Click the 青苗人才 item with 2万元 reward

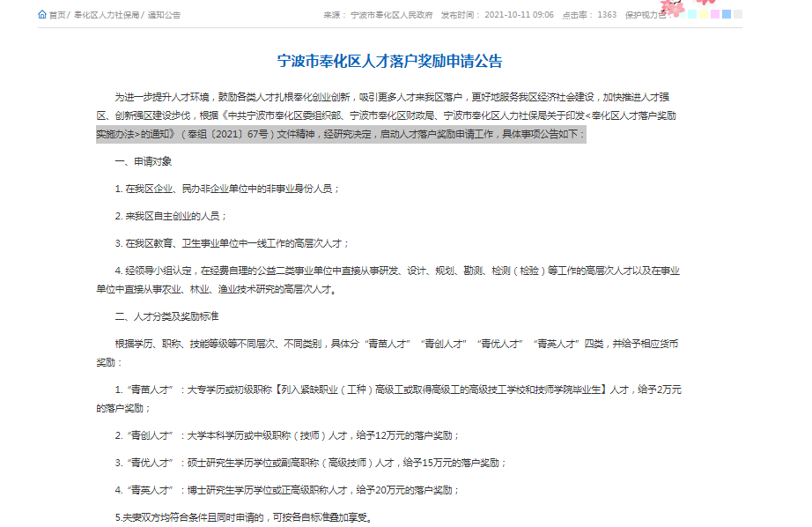(388, 399)
